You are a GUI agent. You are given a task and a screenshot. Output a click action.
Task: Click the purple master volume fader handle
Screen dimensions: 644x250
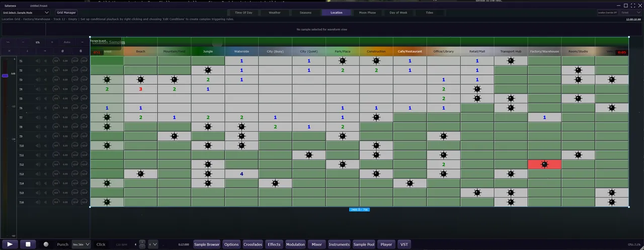click(x=5, y=75)
